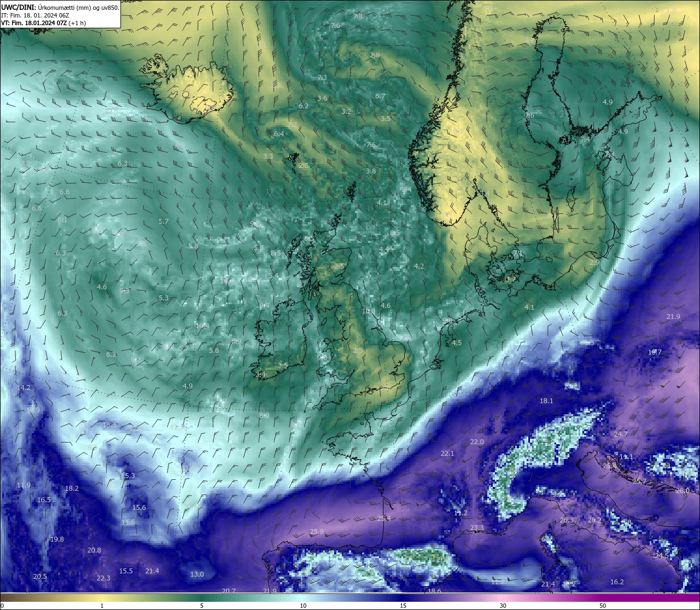Click the map value 22.0

point(477,441)
